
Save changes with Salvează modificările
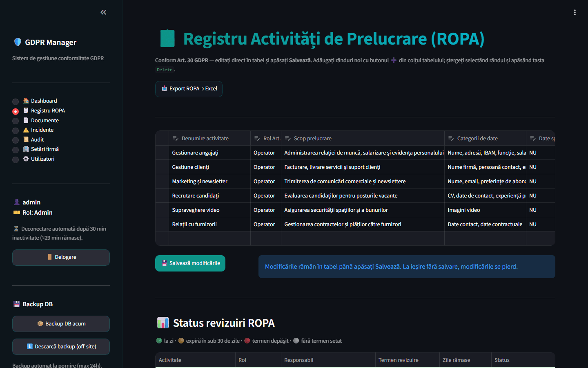(x=190, y=263)
